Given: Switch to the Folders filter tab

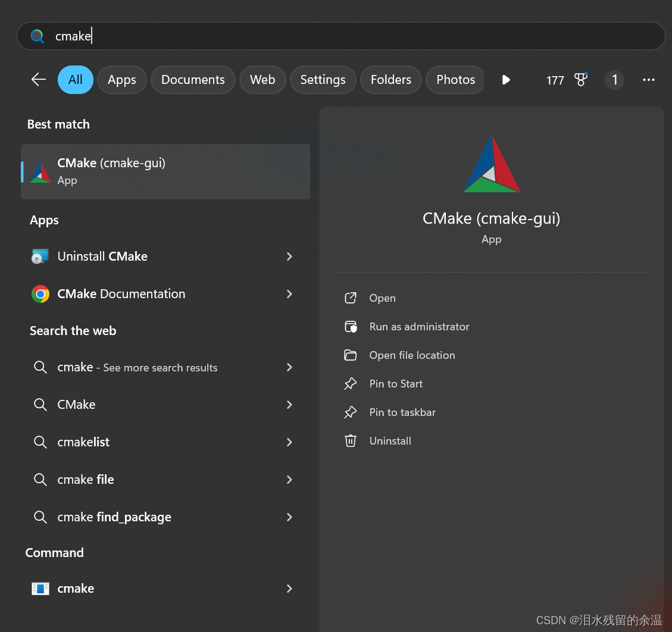Looking at the screenshot, I should tap(391, 80).
